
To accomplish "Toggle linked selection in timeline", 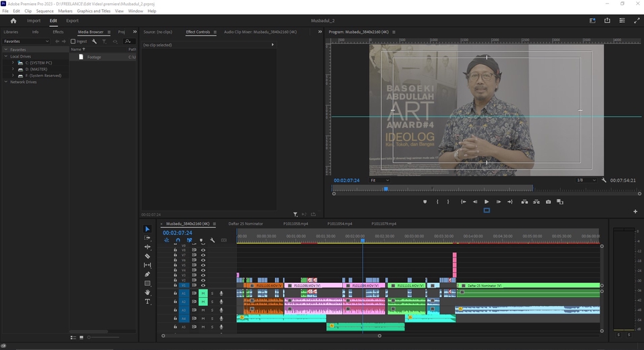I will coord(189,240).
